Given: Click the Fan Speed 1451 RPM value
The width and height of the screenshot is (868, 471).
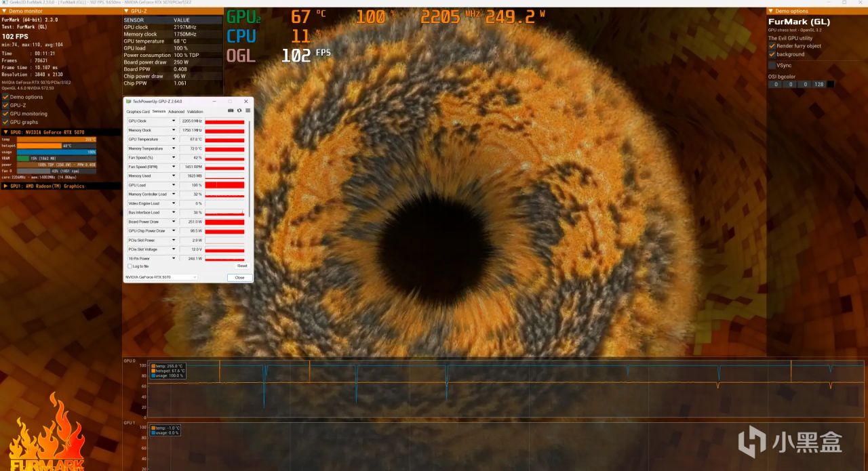Looking at the screenshot, I should pyautogui.click(x=192, y=167).
